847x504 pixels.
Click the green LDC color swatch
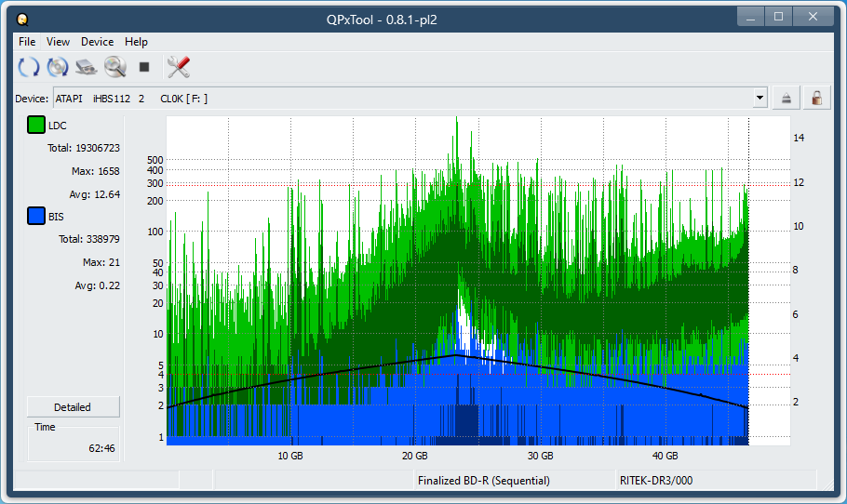click(x=36, y=125)
